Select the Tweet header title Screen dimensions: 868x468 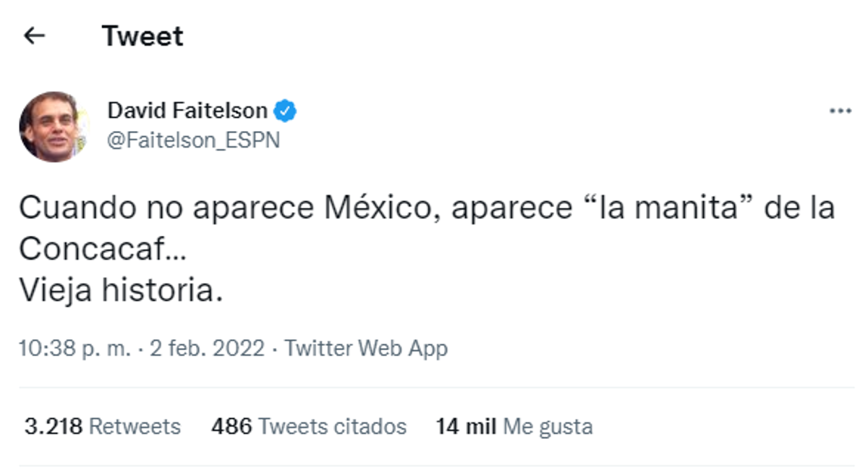click(x=142, y=35)
